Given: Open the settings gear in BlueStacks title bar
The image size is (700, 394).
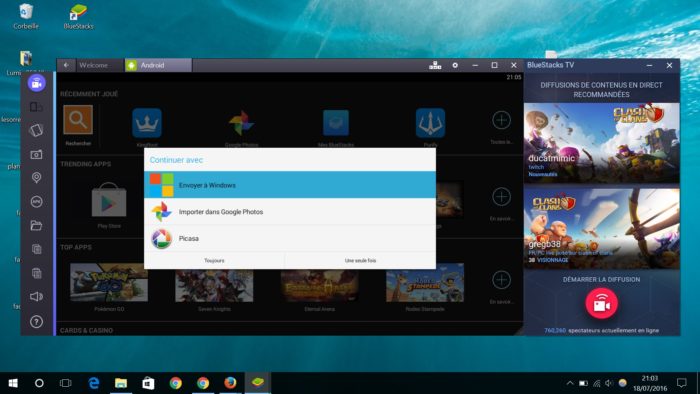Looking at the screenshot, I should click(x=455, y=65).
